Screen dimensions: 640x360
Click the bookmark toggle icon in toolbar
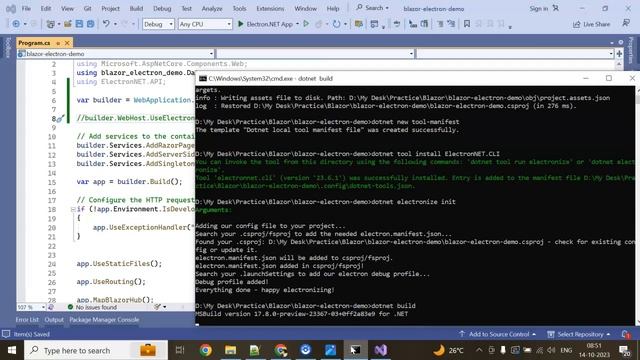(467, 24)
